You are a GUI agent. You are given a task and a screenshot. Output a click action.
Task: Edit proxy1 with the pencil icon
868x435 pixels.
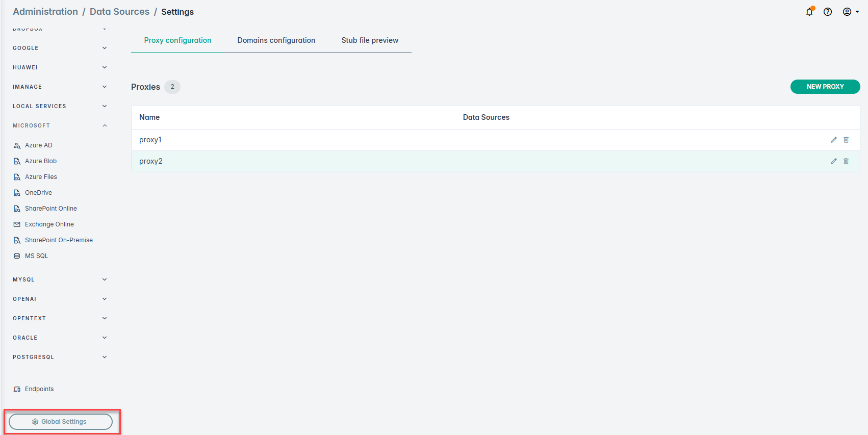[834, 140]
